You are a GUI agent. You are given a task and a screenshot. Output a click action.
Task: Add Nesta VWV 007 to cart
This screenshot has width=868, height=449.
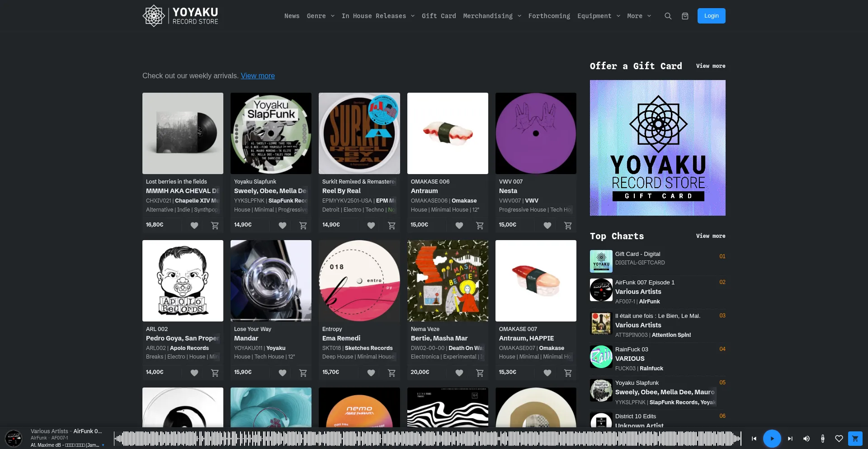tap(568, 225)
